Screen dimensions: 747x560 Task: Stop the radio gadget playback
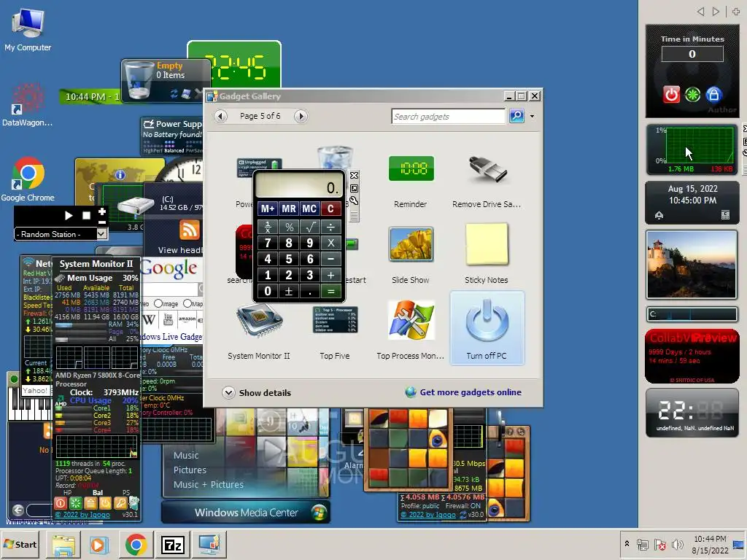86,216
